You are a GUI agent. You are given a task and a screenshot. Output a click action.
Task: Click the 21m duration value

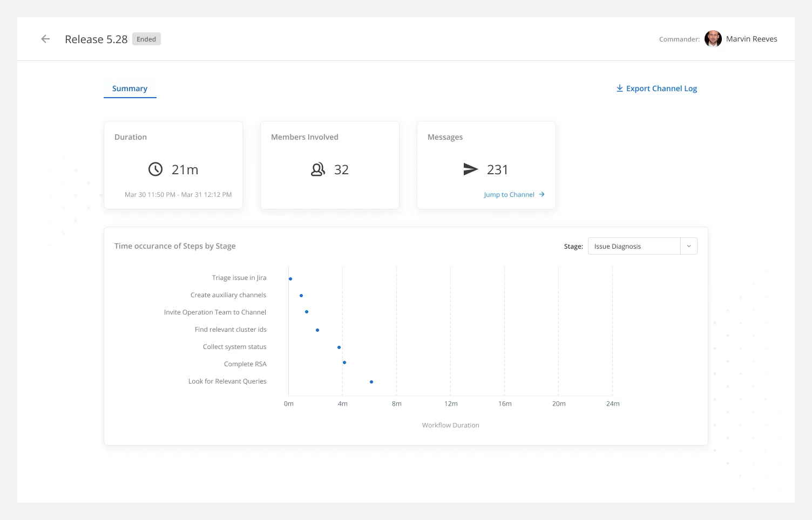click(185, 170)
